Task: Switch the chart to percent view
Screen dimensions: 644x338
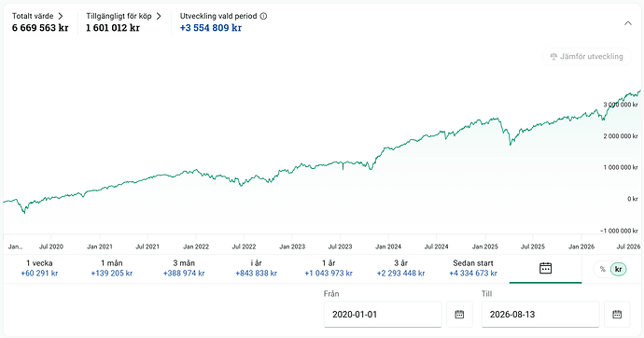Action: pyautogui.click(x=603, y=270)
